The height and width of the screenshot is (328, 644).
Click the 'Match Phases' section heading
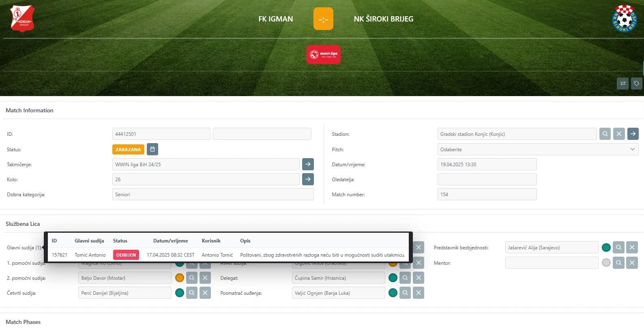click(x=23, y=322)
